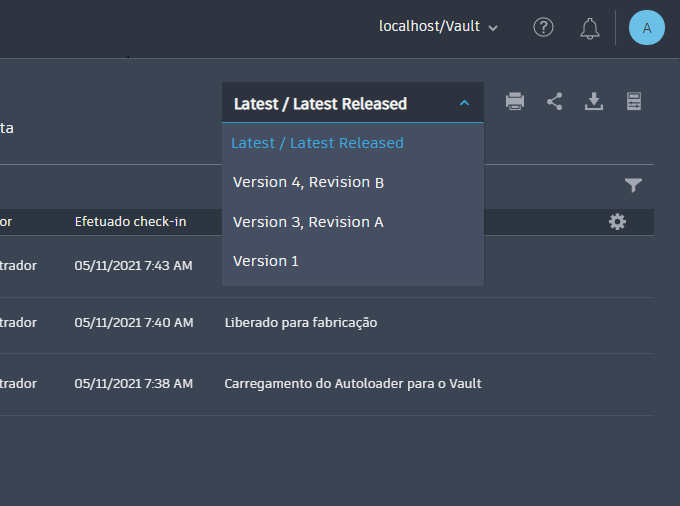Pick Version 1 from the list
Screen dimensions: 680x506
click(x=266, y=261)
